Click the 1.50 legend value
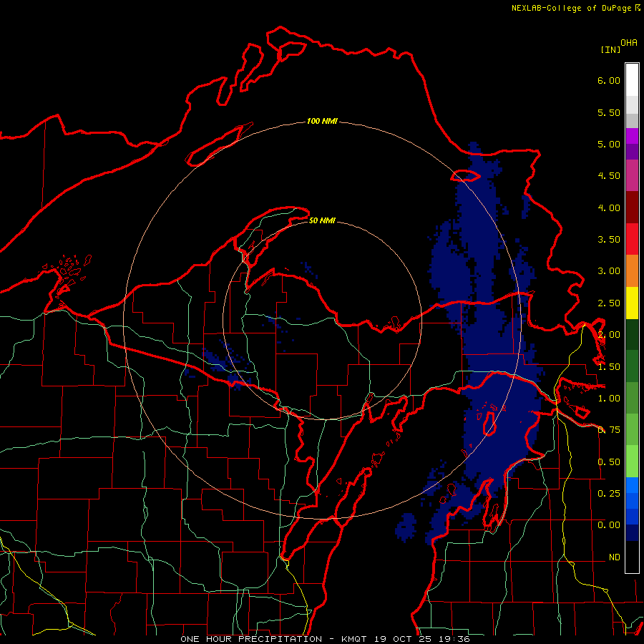The image size is (644, 644). click(x=609, y=367)
